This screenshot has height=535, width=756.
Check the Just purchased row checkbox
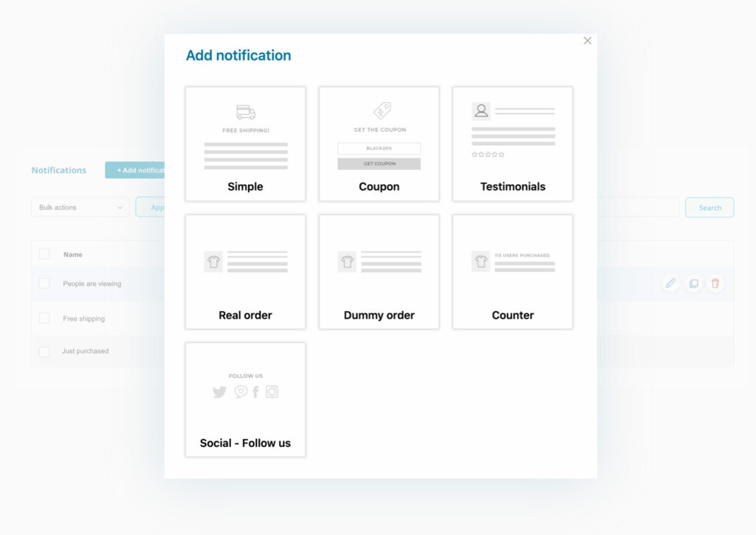click(x=44, y=351)
